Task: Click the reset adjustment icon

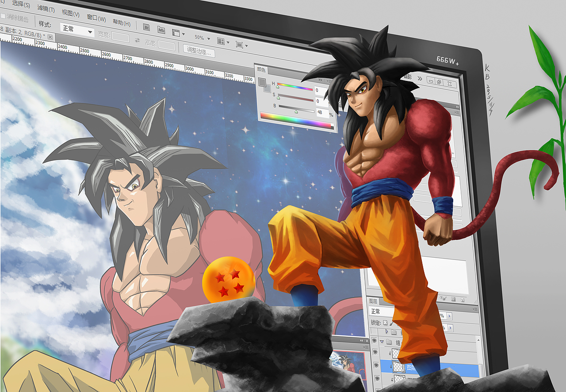Action: (x=453, y=299)
